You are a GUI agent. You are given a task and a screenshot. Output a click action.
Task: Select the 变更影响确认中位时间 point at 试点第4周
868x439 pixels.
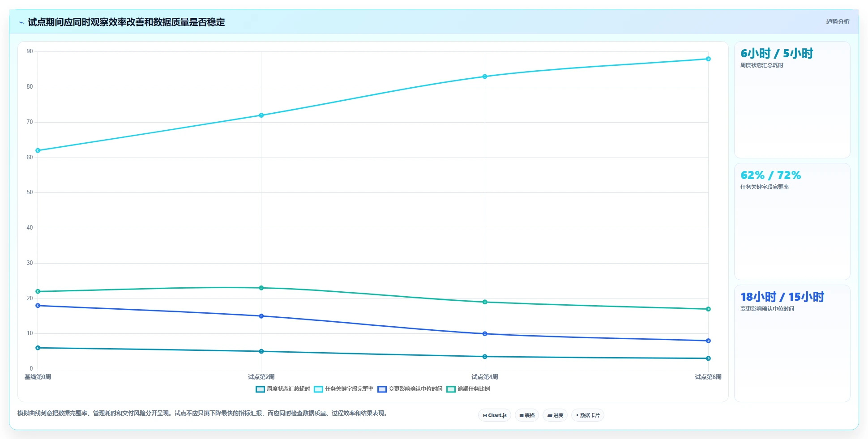(485, 334)
